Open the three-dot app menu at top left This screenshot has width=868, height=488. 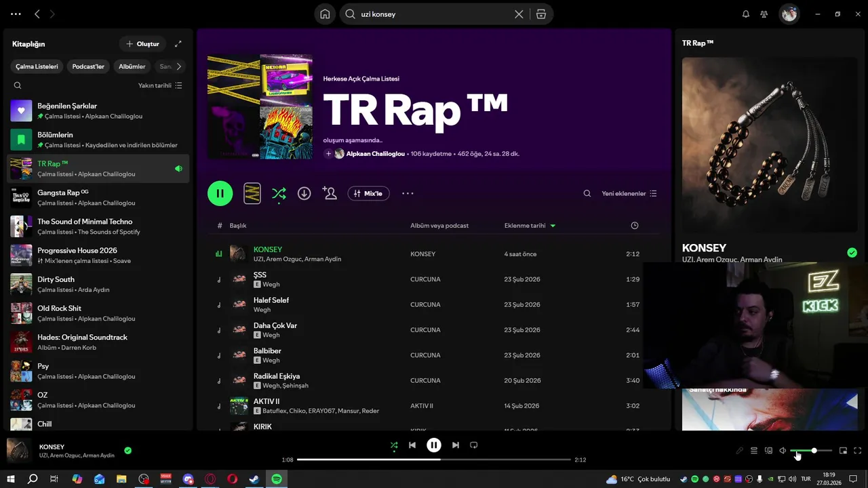click(x=16, y=14)
